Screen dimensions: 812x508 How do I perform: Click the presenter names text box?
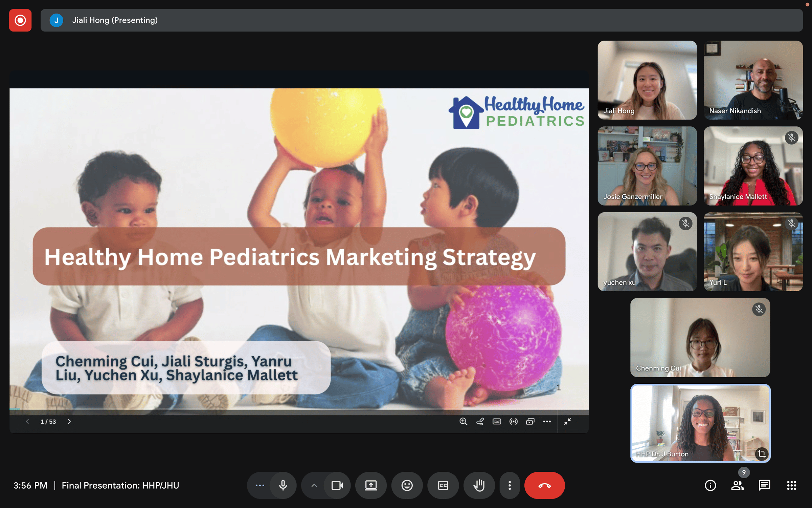tap(186, 368)
